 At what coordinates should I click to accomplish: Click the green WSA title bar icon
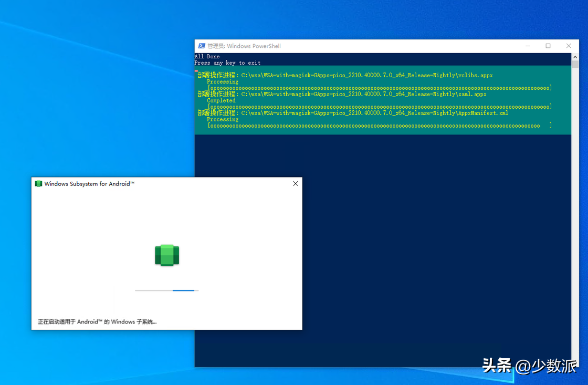[x=38, y=184]
